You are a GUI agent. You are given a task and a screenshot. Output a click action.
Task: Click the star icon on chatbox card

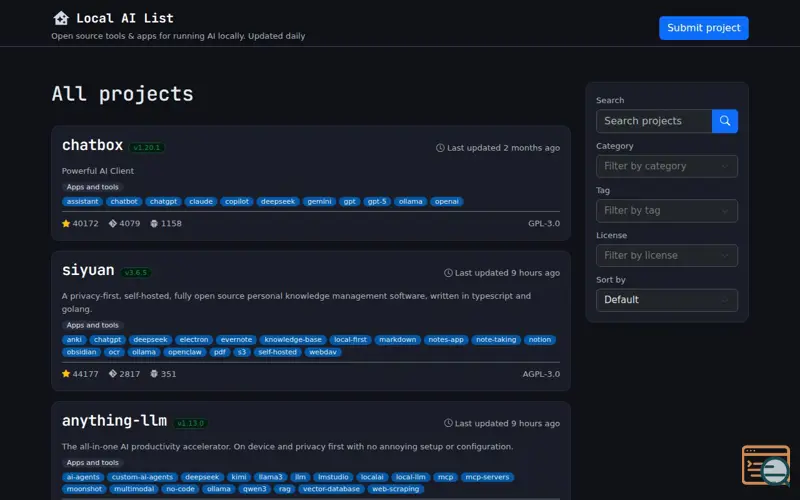(x=66, y=223)
